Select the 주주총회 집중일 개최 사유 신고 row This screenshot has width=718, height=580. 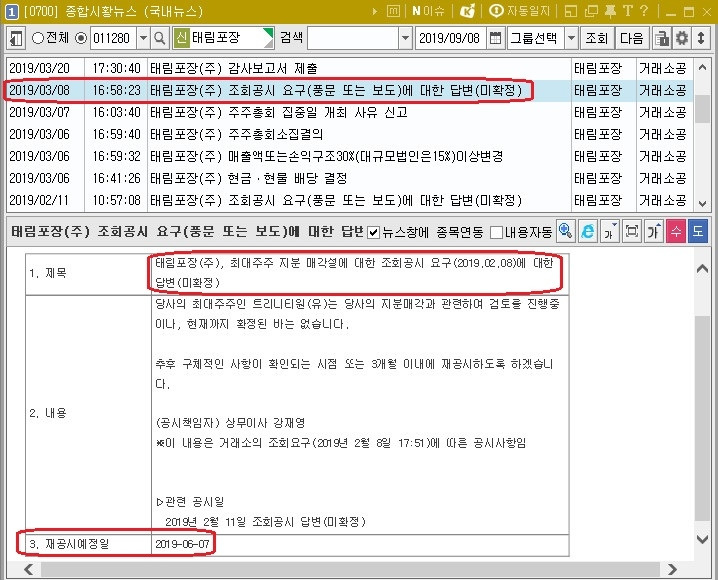pyautogui.click(x=349, y=112)
